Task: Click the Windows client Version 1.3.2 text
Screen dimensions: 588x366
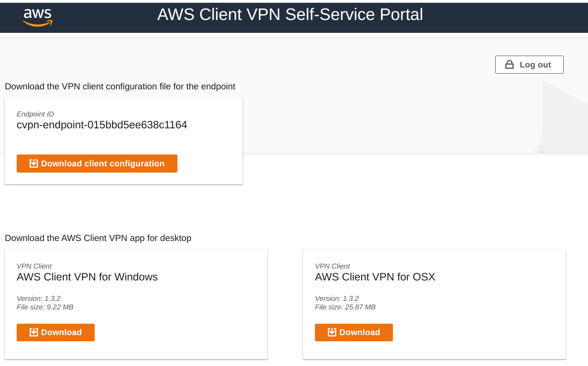Action: (39, 299)
